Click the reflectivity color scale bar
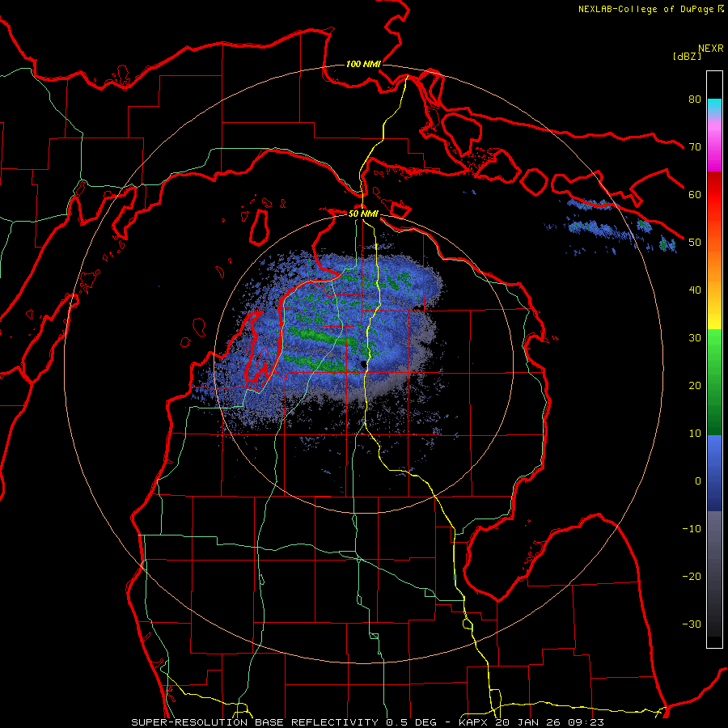 pyautogui.click(x=714, y=359)
